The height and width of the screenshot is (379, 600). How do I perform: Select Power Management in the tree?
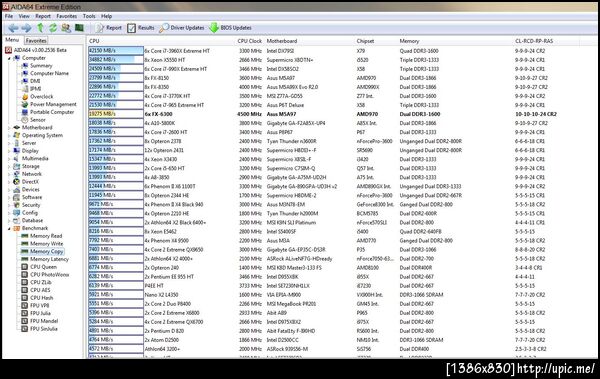pos(49,104)
